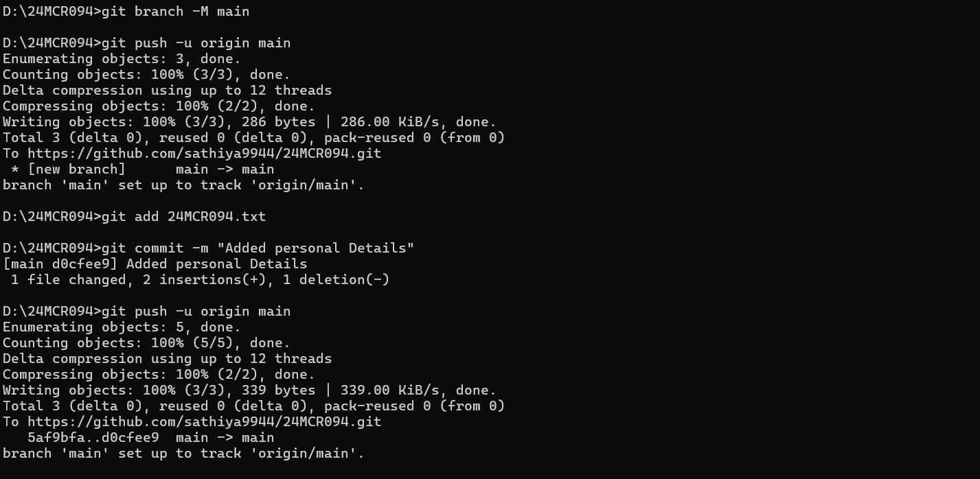Click the first 'Counting objects: 100% (3/3)' line

coord(146,75)
